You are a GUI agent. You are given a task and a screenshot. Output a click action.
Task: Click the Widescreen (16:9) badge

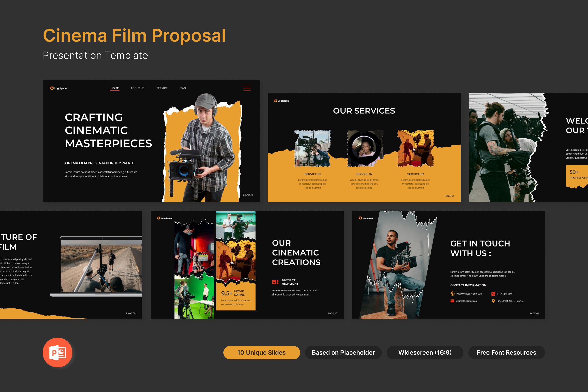[x=425, y=352]
